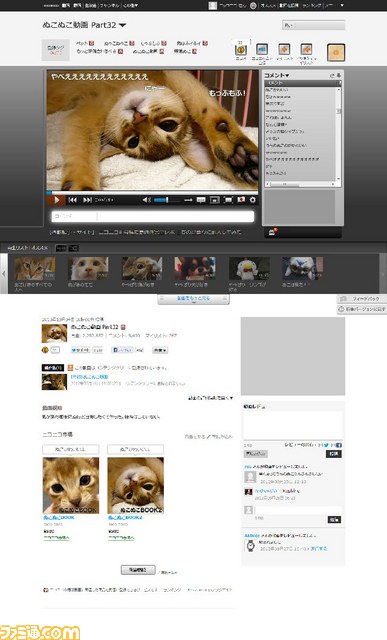Click the comment text input field
This screenshot has height=640, width=387.
tap(175, 216)
